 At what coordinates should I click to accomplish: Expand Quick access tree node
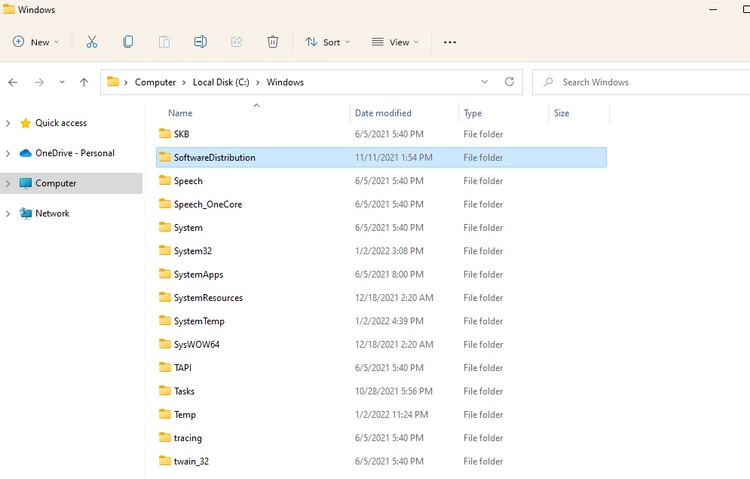8,123
